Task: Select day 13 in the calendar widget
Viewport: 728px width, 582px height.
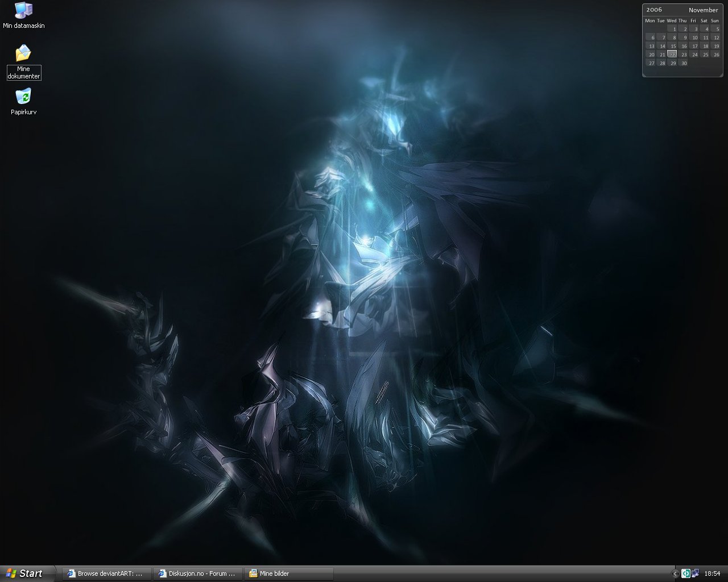Action: tap(650, 46)
